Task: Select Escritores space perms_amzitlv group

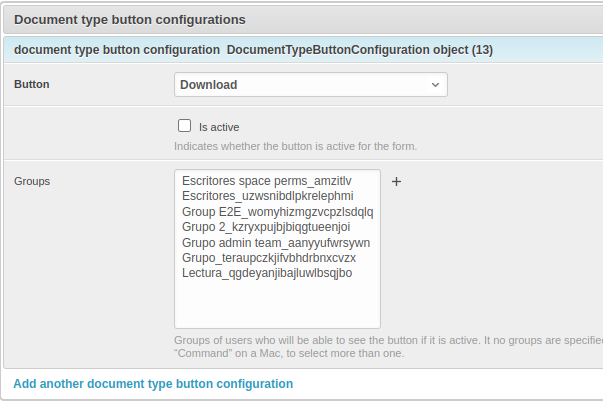Action: (267, 181)
